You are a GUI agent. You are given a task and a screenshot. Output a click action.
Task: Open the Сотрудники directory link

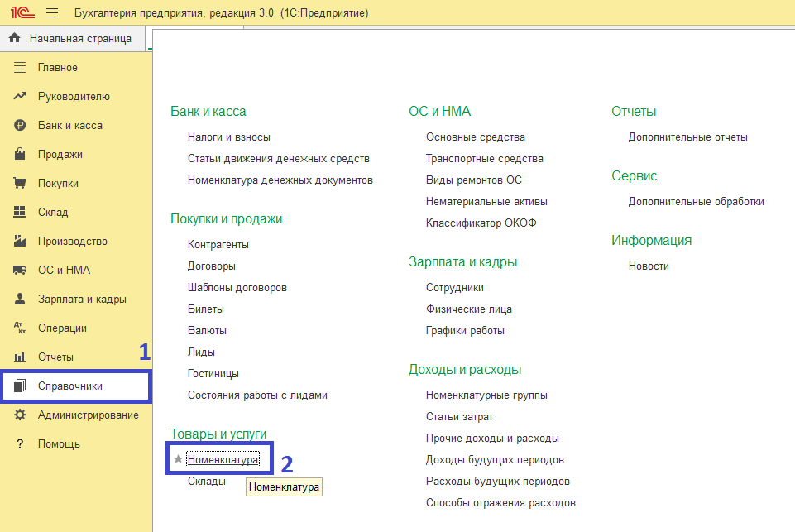pyautogui.click(x=455, y=287)
